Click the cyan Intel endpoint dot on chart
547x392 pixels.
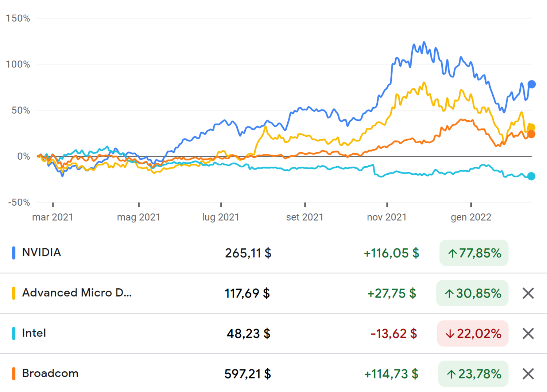531,176
